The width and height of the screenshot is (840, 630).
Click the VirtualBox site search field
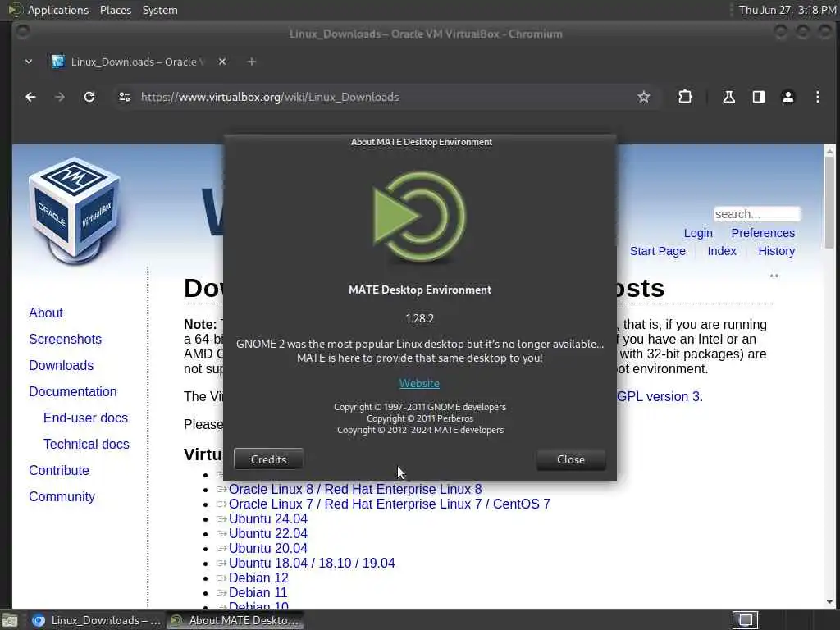(x=757, y=214)
